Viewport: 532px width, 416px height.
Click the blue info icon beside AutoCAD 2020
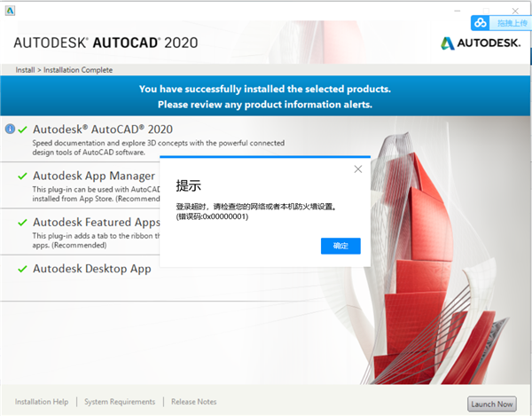[10, 129]
